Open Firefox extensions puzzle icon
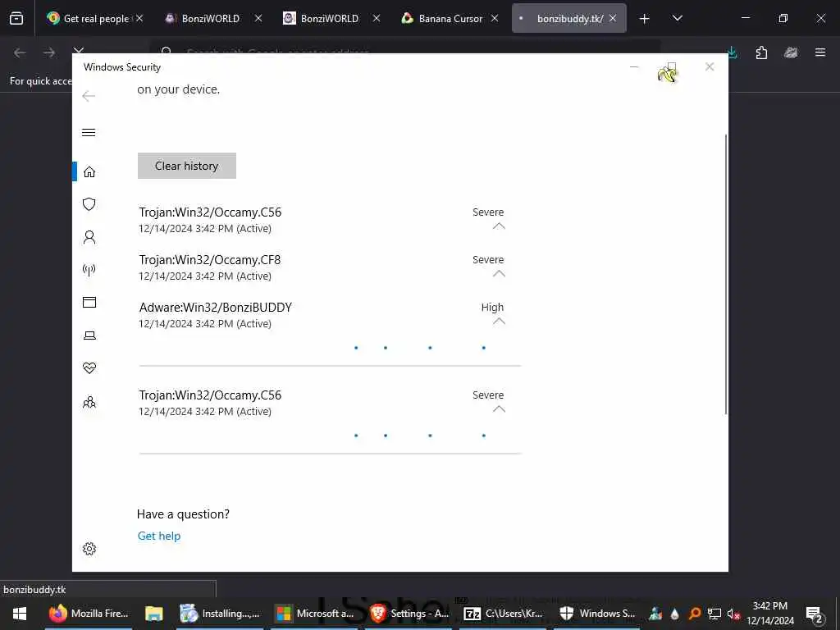The height and width of the screenshot is (630, 840). point(761,52)
